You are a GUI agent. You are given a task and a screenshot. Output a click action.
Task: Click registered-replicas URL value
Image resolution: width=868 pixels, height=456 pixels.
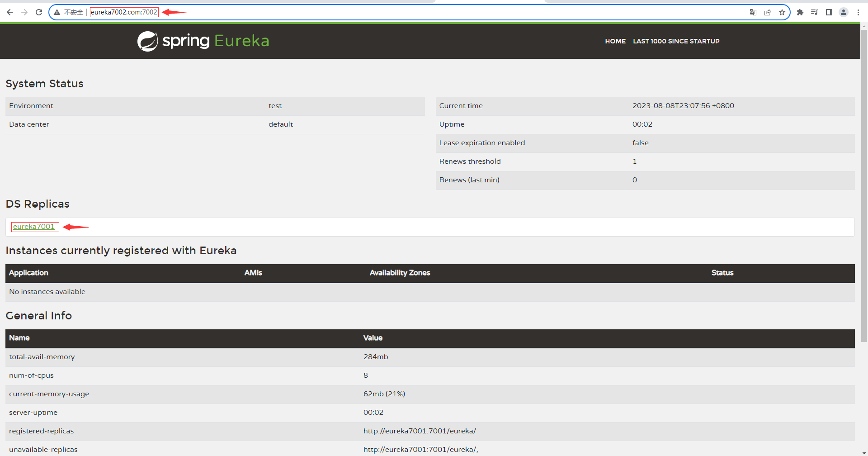click(420, 431)
